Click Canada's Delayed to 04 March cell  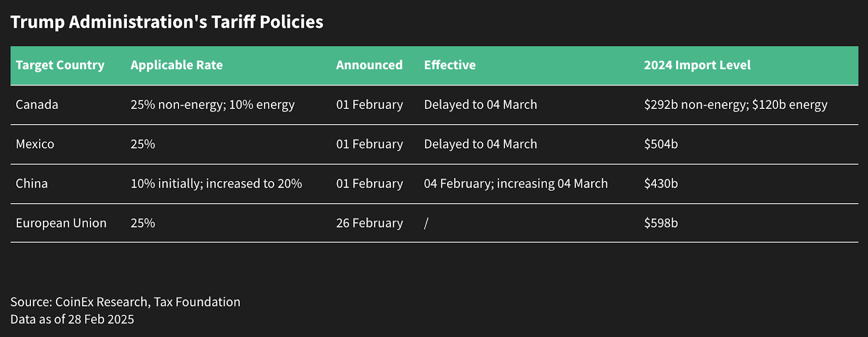pos(480,105)
